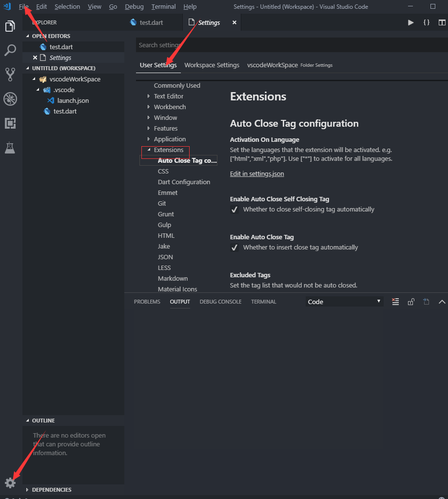448x499 pixels.
Task: Open the Manage settings gear
Action: pyautogui.click(x=10, y=483)
